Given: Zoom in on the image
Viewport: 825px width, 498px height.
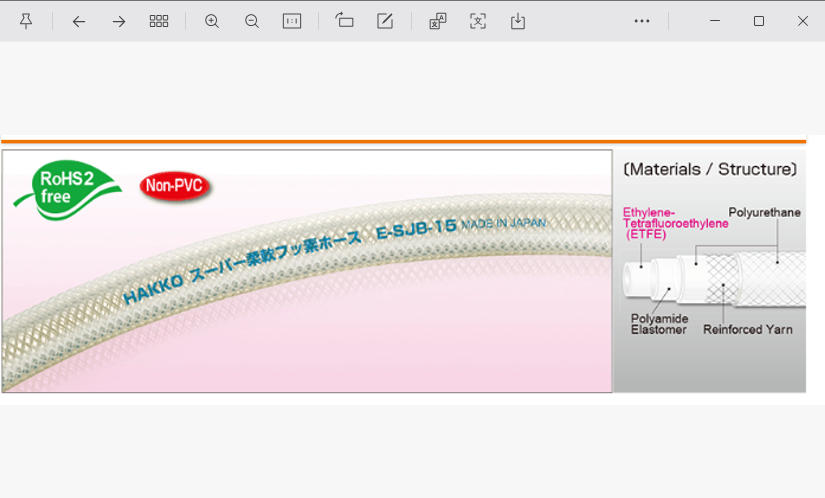Looking at the screenshot, I should tap(212, 21).
